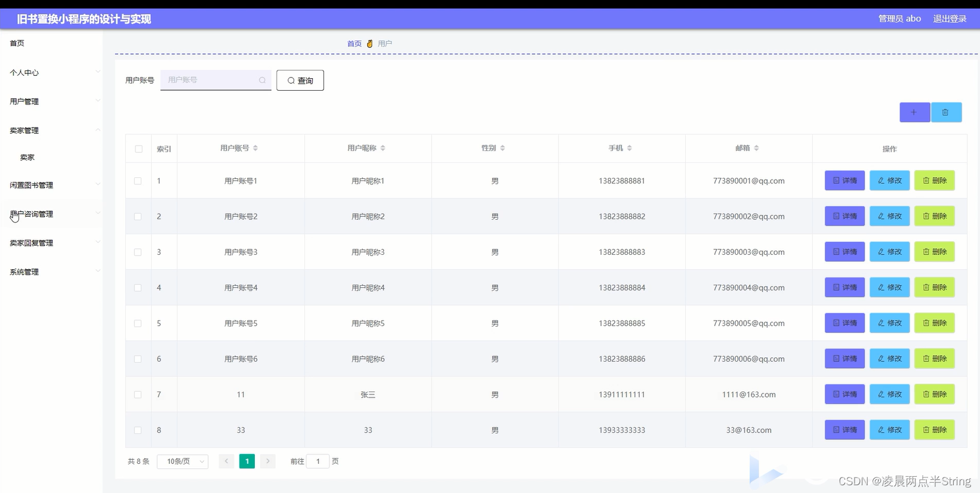
Task: Click the trash bulk-delete icon button
Action: pos(946,112)
